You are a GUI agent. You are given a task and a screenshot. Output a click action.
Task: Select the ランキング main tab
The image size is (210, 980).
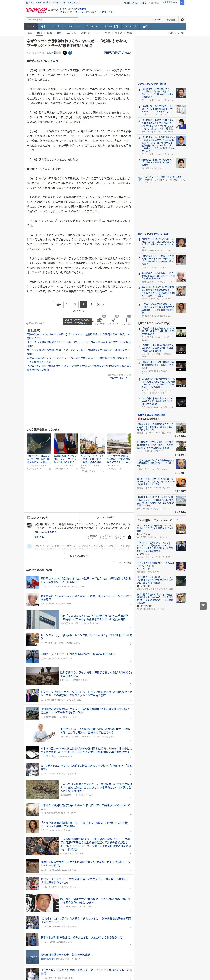130,27
